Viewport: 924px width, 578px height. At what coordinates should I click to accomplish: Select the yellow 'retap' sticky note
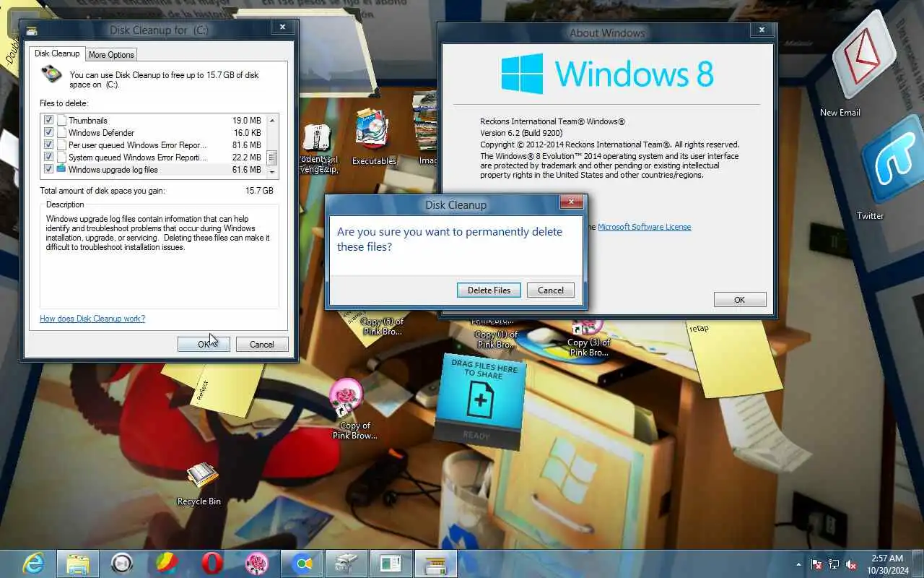coord(736,358)
